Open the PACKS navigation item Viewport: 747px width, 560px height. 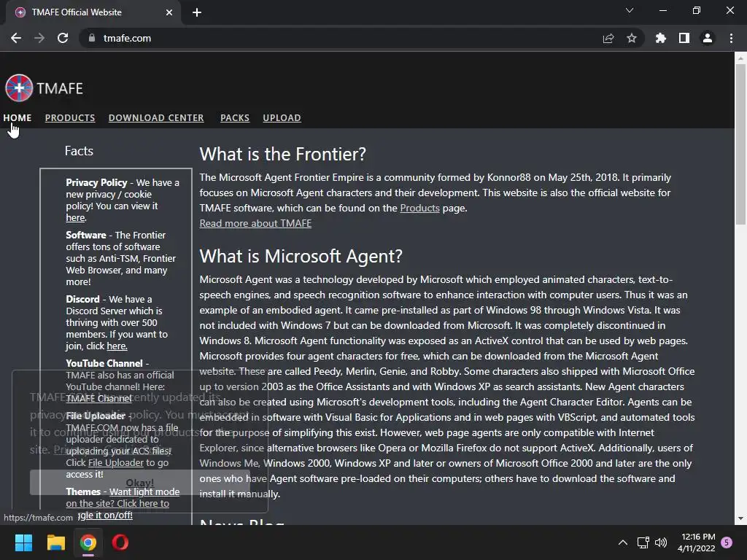235,117
